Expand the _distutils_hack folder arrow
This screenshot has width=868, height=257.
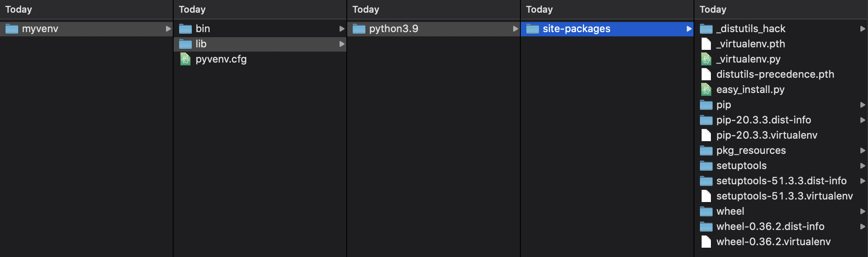tap(862, 29)
